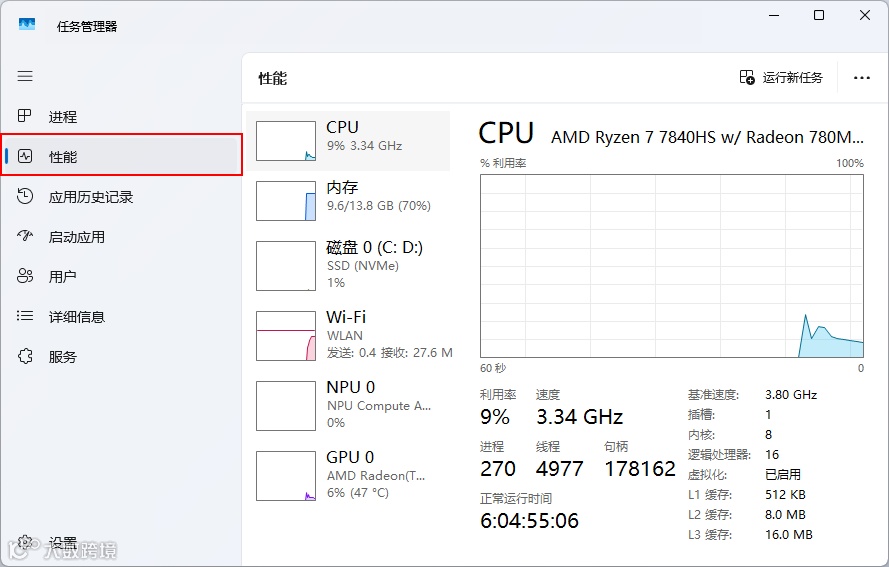The height and width of the screenshot is (567, 889).
Task: Select the 性能 performance icon in sidebar
Action: tap(25, 156)
